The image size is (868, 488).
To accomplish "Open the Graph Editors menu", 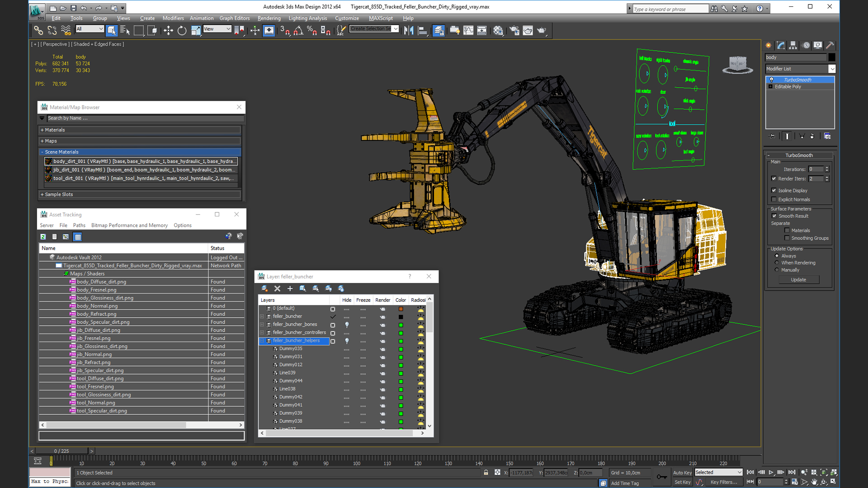I will (x=235, y=18).
